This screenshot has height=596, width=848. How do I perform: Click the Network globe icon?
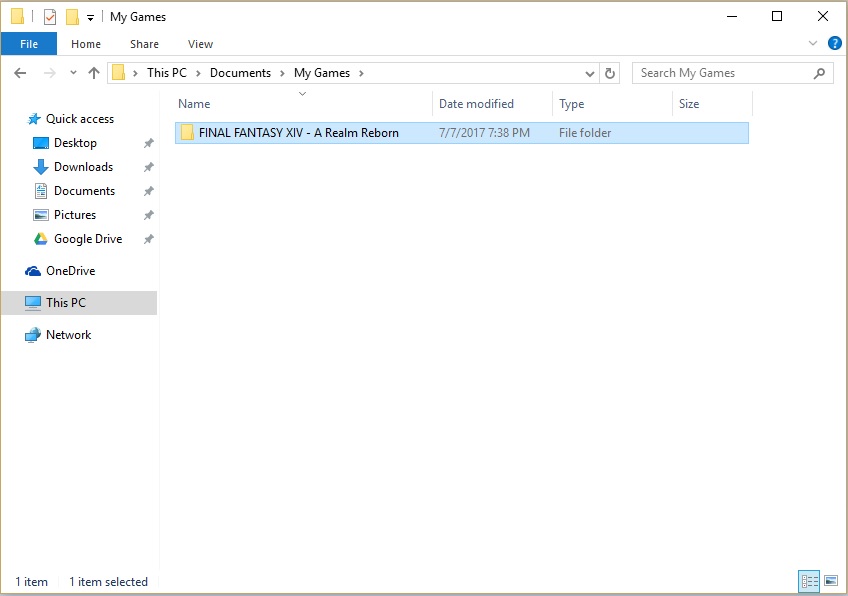pyautogui.click(x=32, y=335)
